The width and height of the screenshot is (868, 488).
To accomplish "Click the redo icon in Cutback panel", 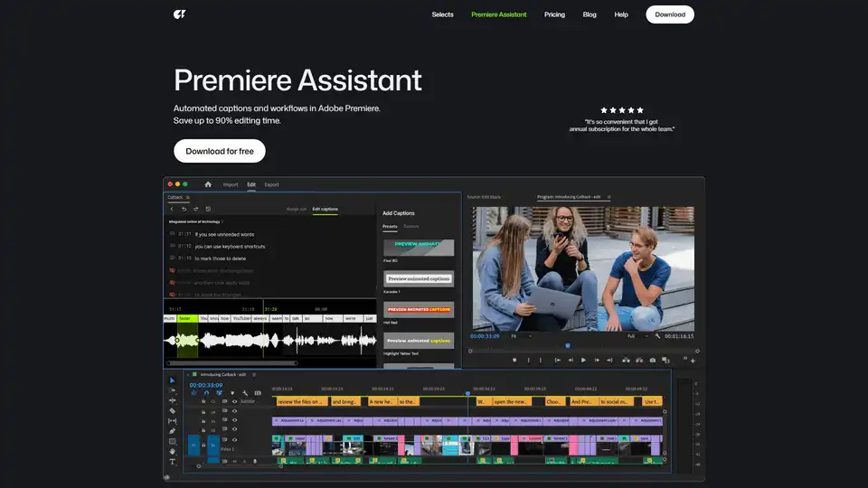I will 196,209.
